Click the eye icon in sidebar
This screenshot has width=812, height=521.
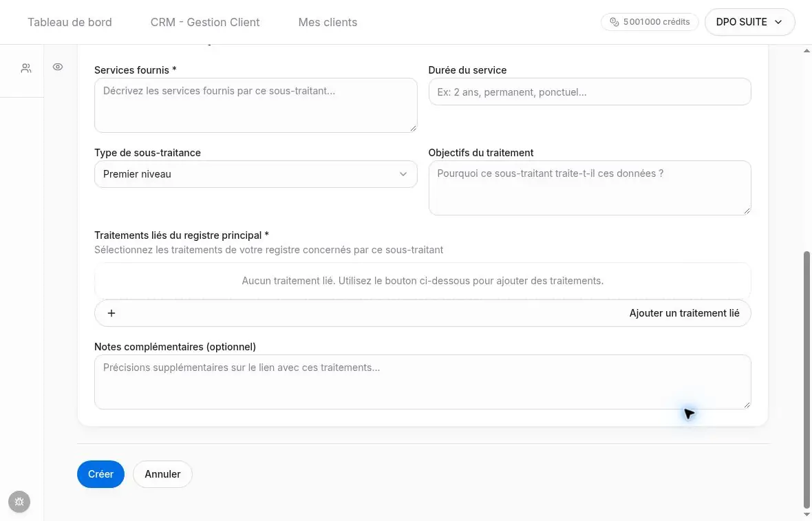click(58, 67)
